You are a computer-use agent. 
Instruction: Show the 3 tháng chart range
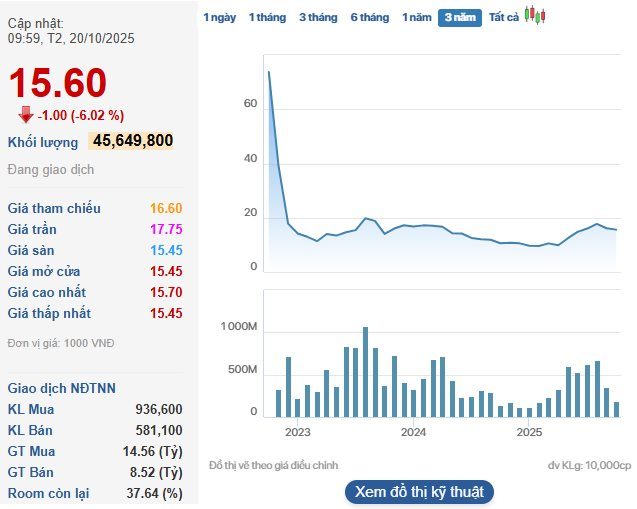click(318, 18)
